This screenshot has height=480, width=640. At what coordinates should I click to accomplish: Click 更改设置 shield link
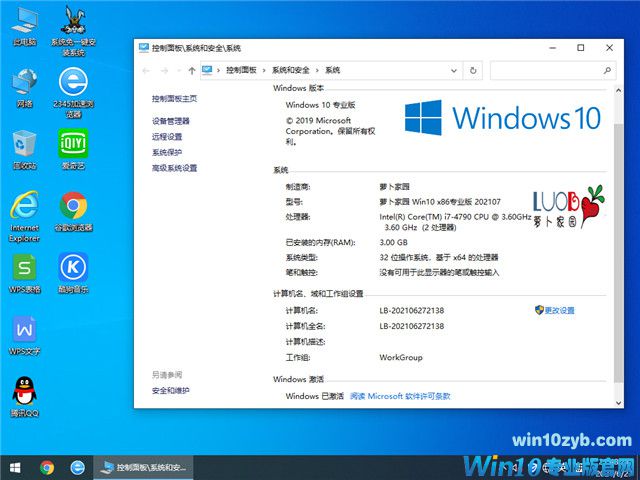[x=555, y=311]
